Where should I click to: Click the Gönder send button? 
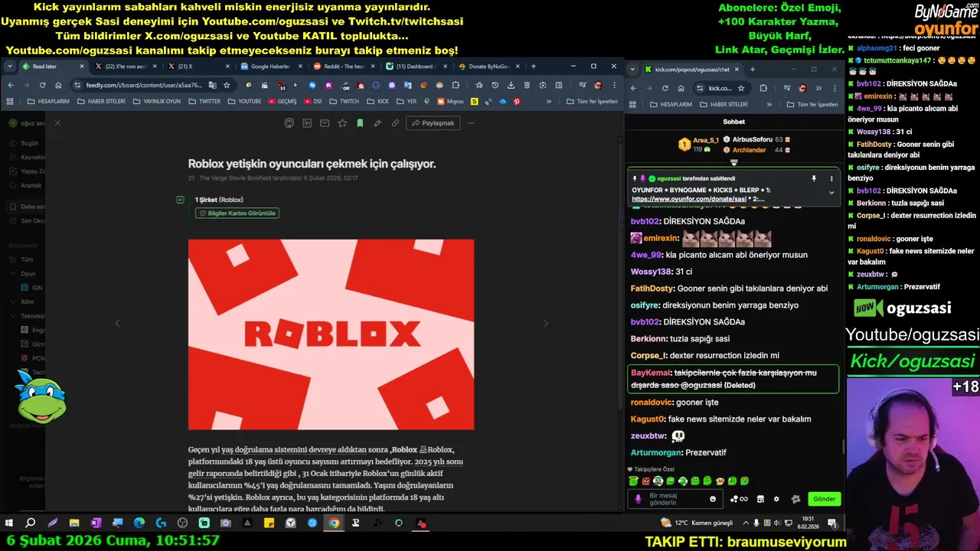825,499
